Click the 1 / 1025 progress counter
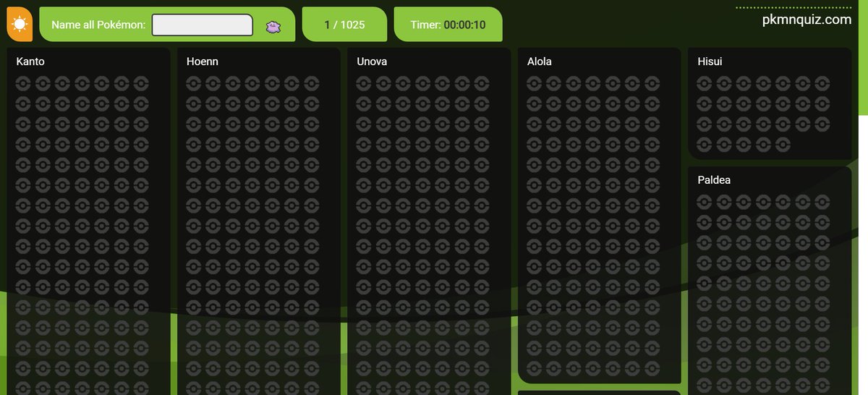Viewport: 868px width, 395px height. pos(344,25)
